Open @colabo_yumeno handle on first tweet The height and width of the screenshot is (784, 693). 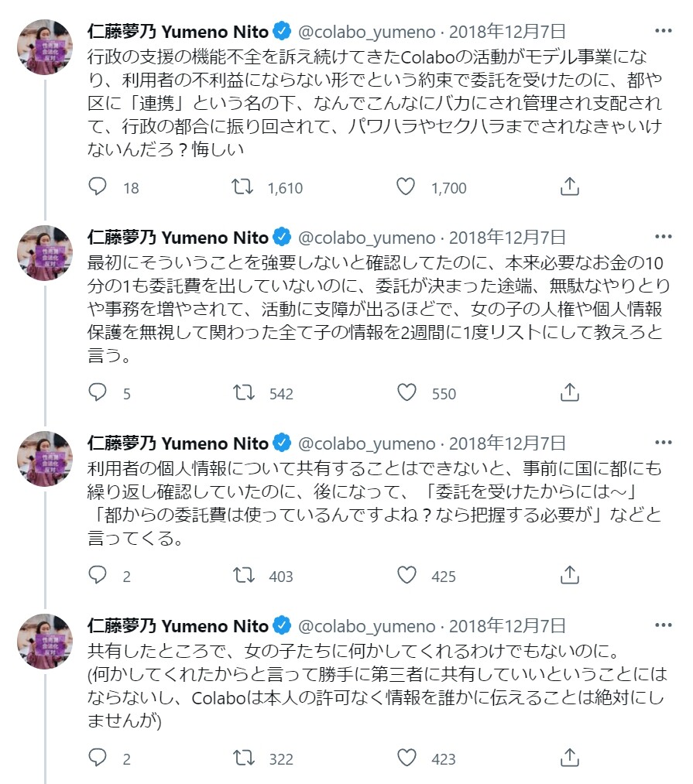click(x=367, y=32)
